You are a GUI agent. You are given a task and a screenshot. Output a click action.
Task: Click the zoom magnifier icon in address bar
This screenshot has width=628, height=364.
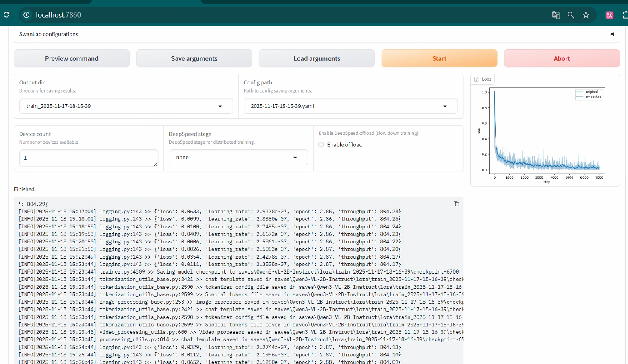pos(571,15)
